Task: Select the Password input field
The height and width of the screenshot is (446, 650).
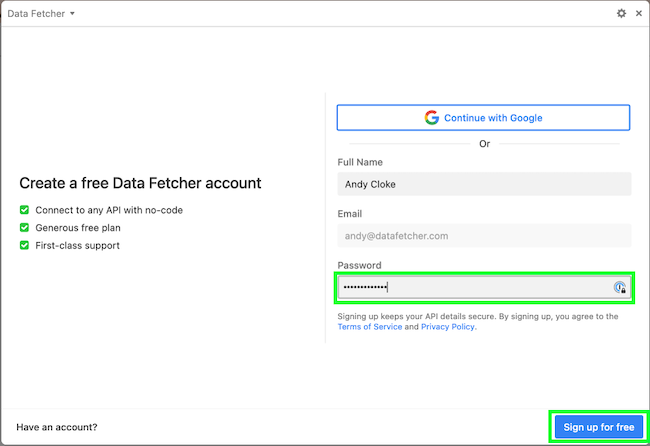Action: click(x=484, y=287)
